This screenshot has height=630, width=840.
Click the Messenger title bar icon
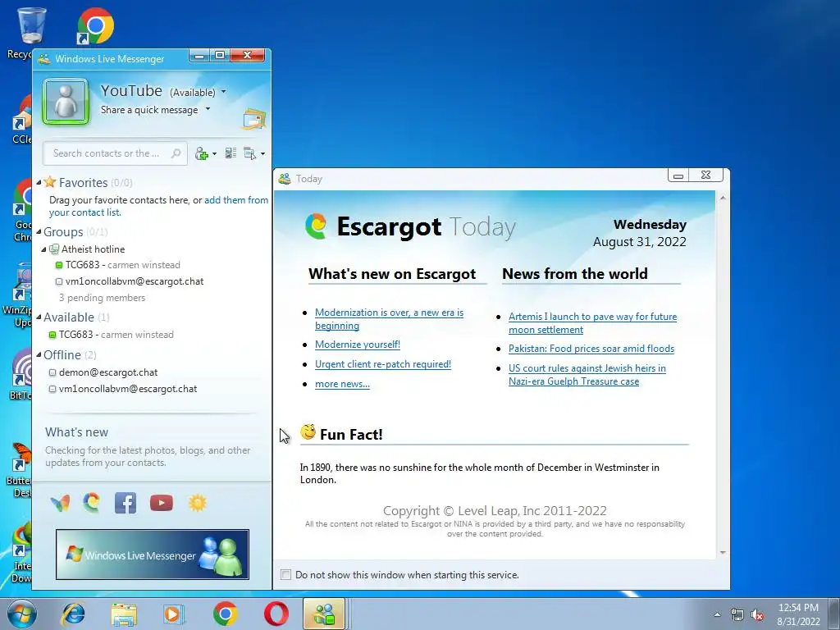[x=44, y=59]
